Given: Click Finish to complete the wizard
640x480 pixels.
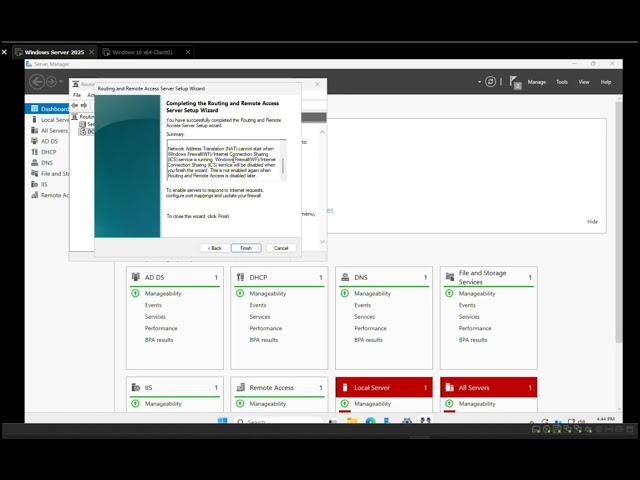Looking at the screenshot, I should pos(246,248).
